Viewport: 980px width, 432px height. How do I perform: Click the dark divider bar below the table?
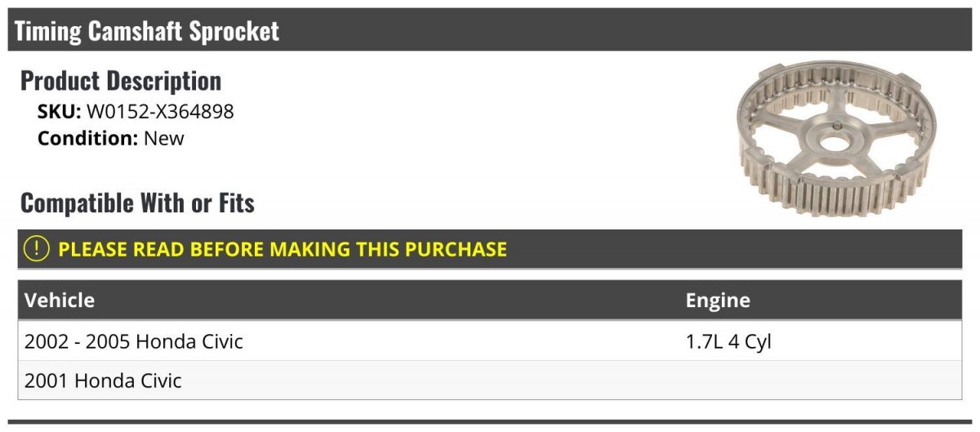pyautogui.click(x=490, y=422)
